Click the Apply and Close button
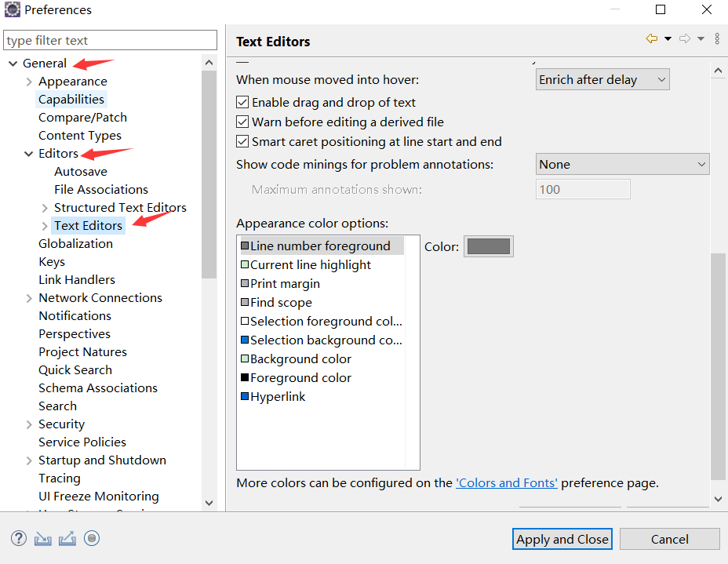 562,539
